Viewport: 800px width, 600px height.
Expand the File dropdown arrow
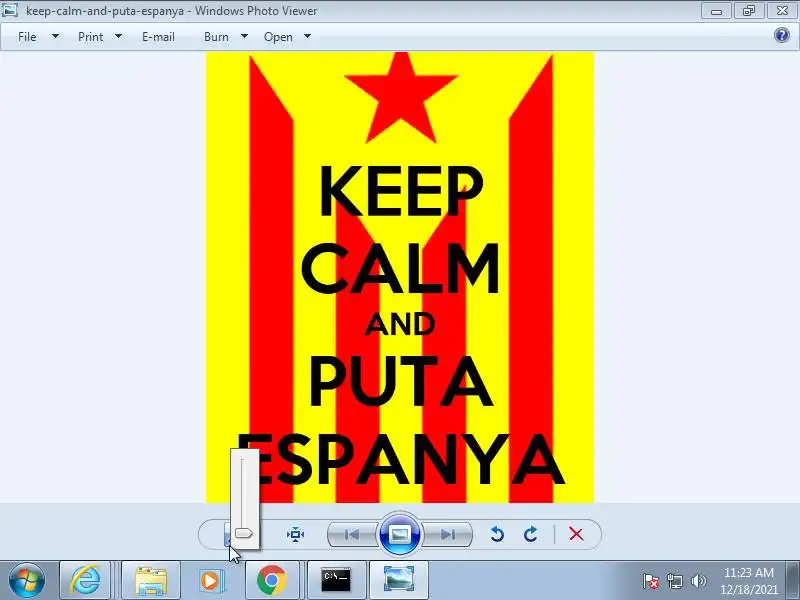pos(55,36)
